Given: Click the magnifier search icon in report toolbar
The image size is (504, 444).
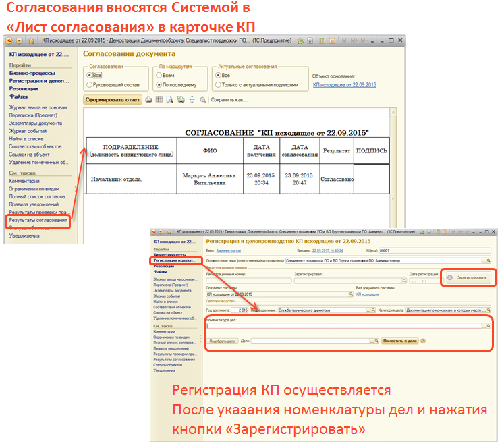Looking at the screenshot, I should 202,100.
